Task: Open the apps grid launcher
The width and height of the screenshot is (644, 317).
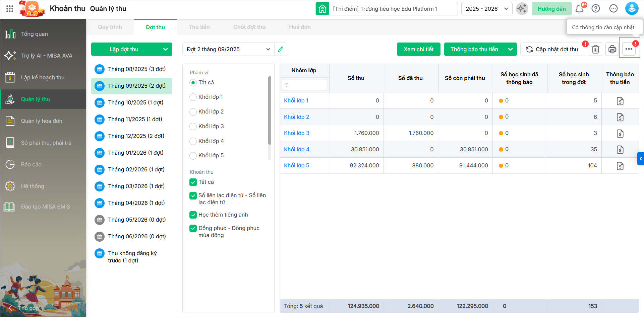Action: [10, 9]
